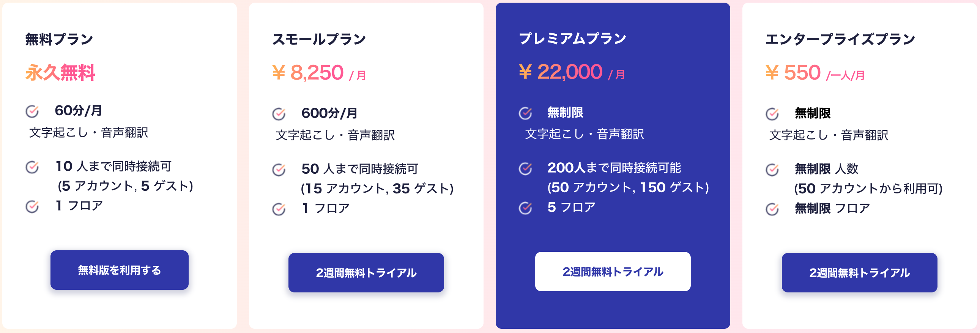Screen dimensions: 980x333
Task: Click checkmark icon beside 10人まで同時接続可
Action: coord(32,167)
